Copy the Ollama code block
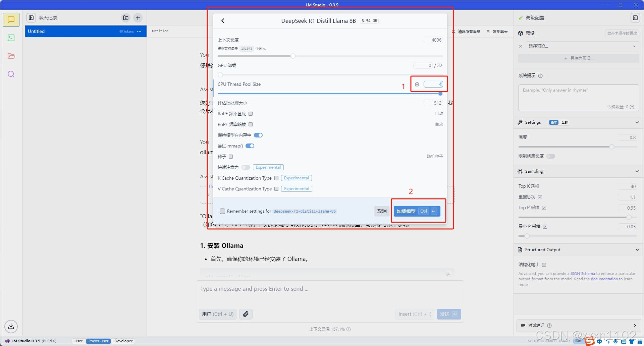644x346 pixels. coord(448,274)
